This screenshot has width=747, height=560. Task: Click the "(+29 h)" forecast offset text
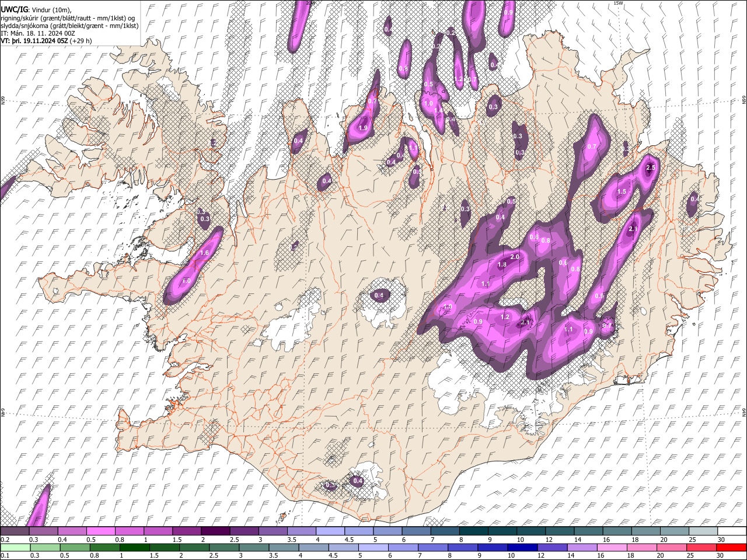[81, 41]
